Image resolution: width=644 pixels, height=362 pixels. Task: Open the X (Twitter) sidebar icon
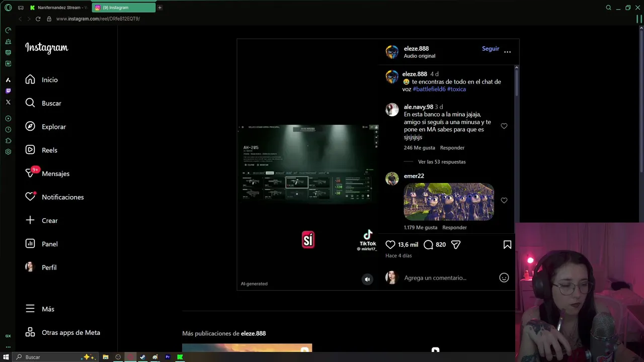pos(8,102)
